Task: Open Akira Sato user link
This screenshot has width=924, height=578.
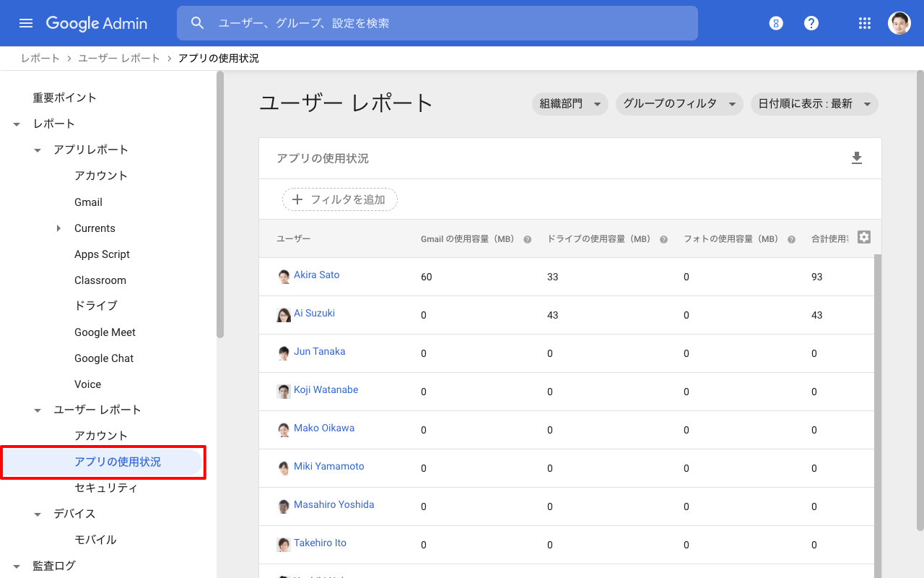Action: [316, 275]
